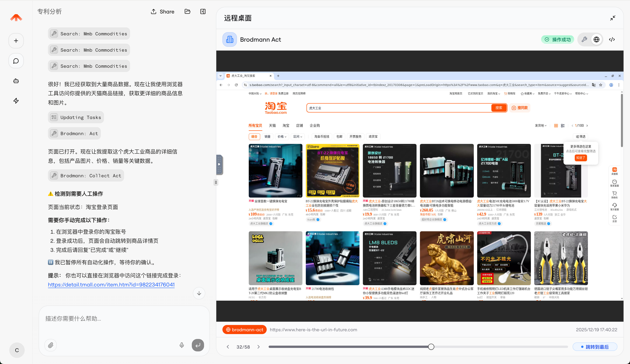Open the chat bubble icon in sidebar

(16, 61)
